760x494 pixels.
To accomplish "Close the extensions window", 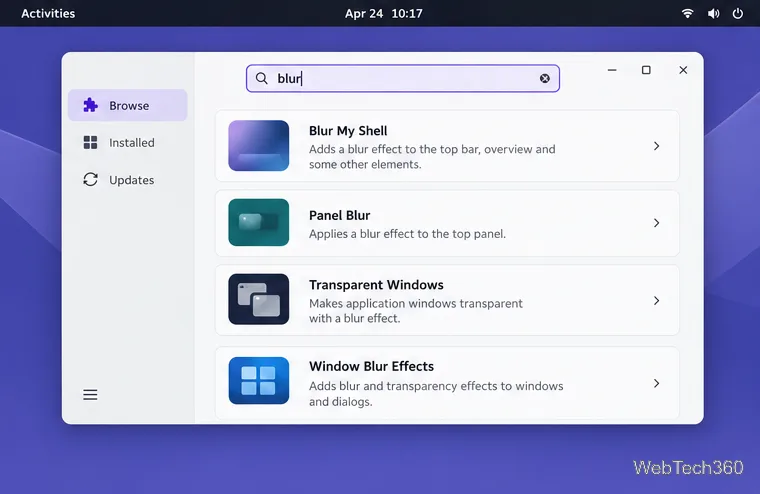I will pyautogui.click(x=683, y=70).
